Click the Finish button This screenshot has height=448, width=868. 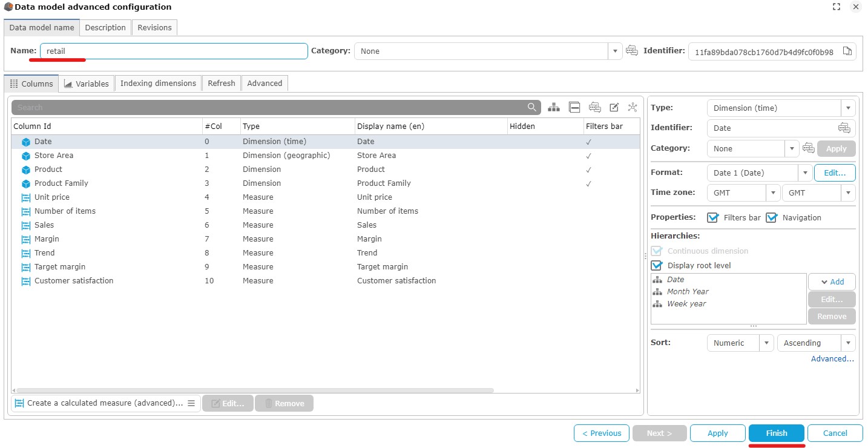coord(777,433)
